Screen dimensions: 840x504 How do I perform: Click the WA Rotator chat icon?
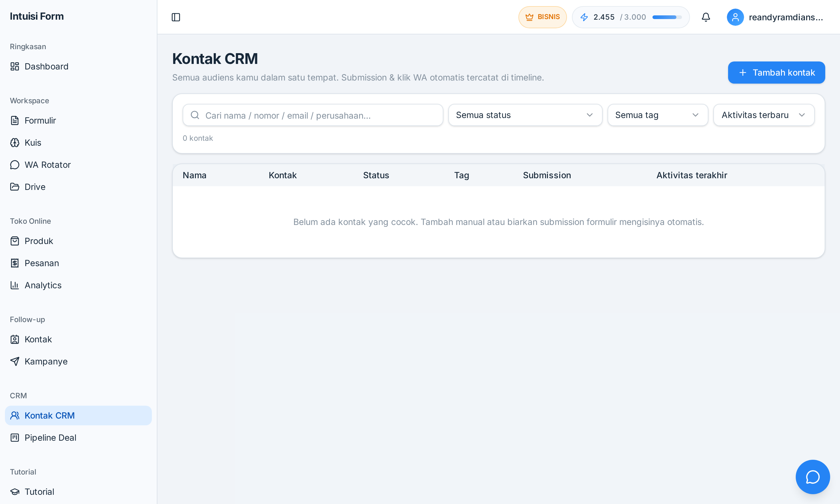[15, 164]
